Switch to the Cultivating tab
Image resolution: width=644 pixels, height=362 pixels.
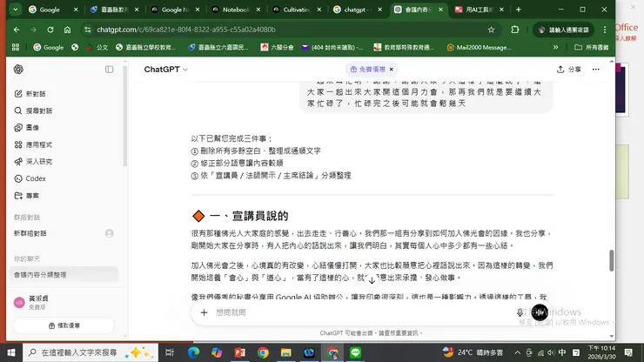pos(297,10)
